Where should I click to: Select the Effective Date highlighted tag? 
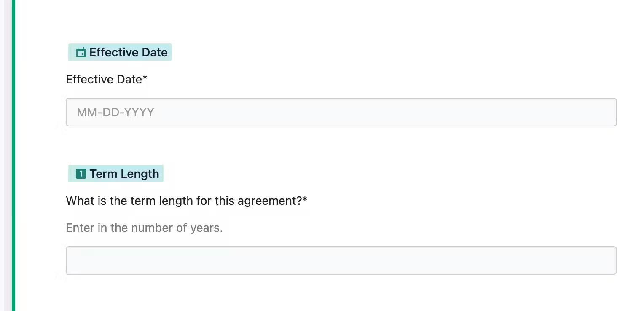tap(120, 52)
